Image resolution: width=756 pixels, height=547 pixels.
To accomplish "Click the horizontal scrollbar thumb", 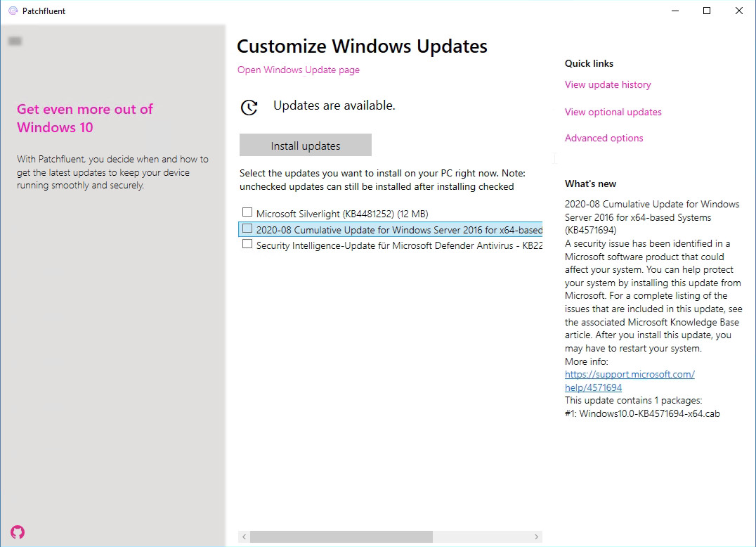I will tap(341, 537).
